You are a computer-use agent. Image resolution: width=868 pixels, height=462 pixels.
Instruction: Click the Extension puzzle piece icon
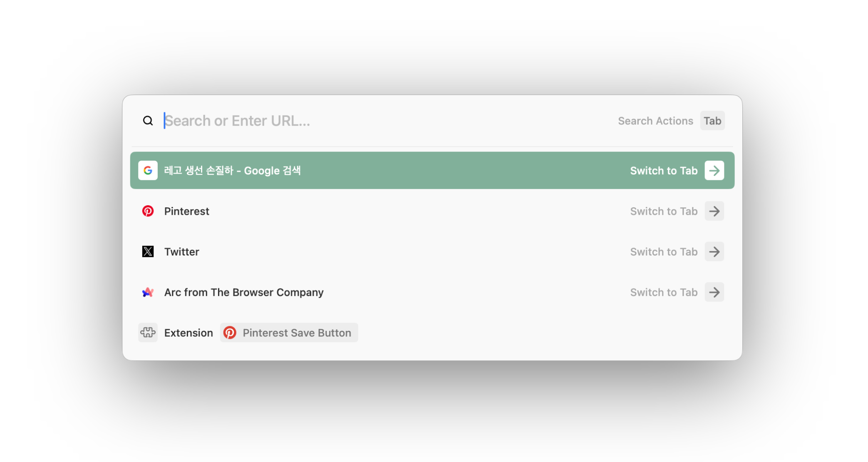click(x=148, y=333)
